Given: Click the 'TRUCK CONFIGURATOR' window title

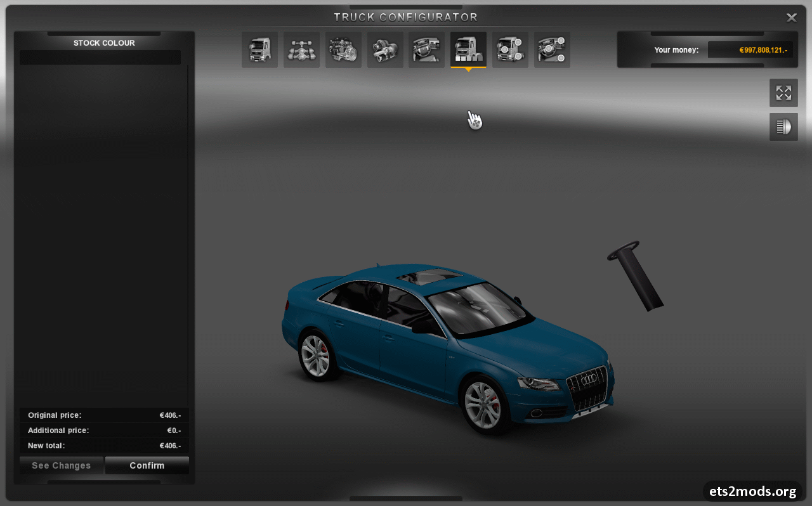Looking at the screenshot, I should [x=406, y=17].
